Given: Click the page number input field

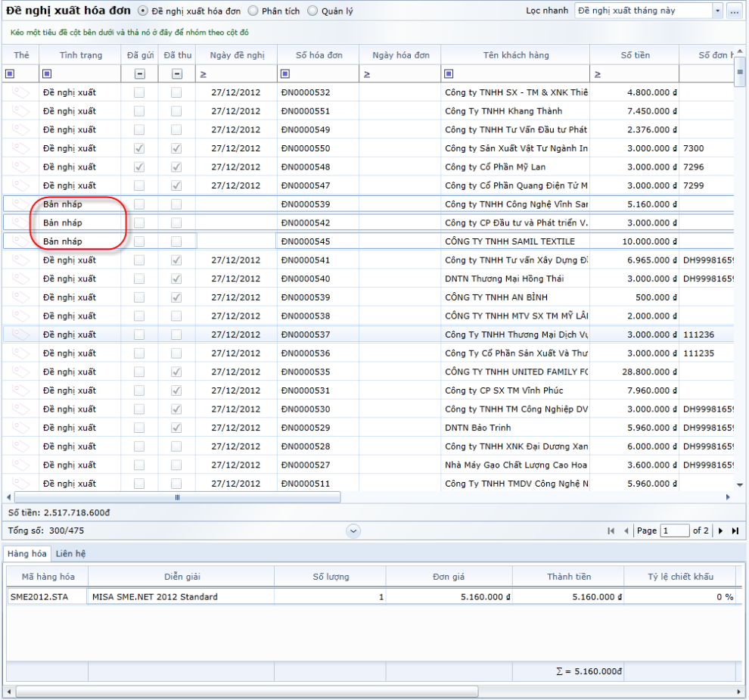Looking at the screenshot, I should [674, 531].
